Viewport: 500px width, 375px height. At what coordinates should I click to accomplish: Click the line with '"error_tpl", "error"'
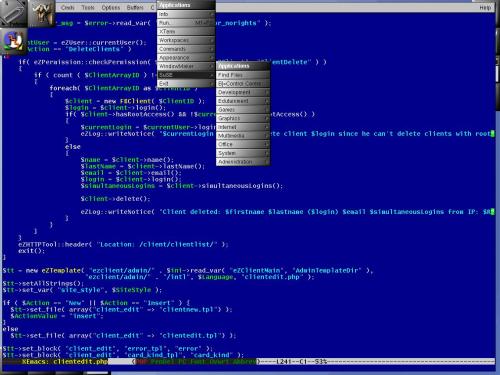click(x=108, y=349)
